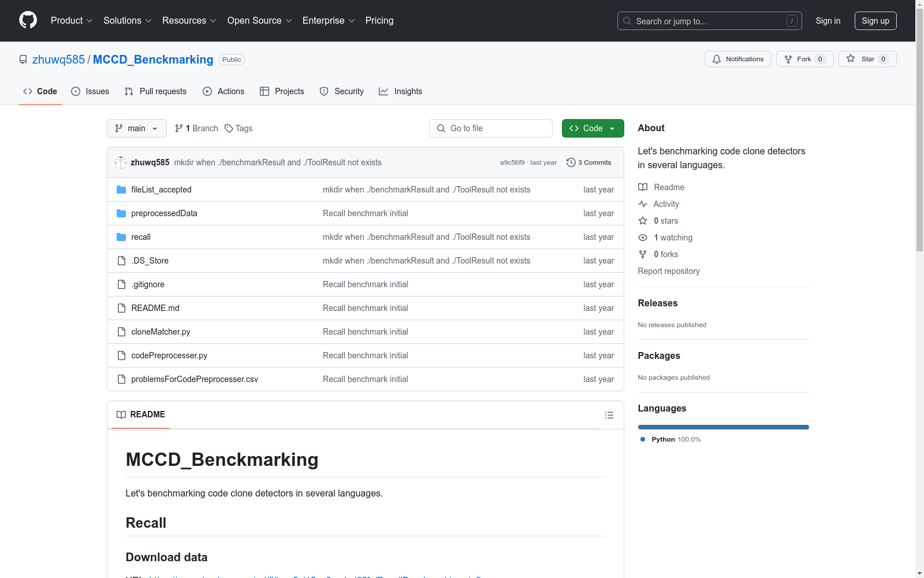This screenshot has width=924, height=578.
Task: Click the Report repository link
Action: [x=668, y=271]
